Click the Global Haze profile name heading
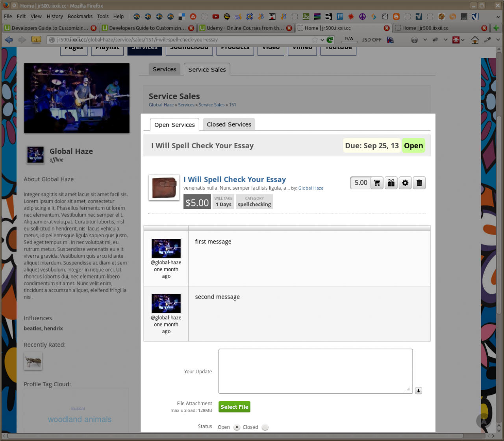Viewport: 504px width, 441px height. pos(71,151)
